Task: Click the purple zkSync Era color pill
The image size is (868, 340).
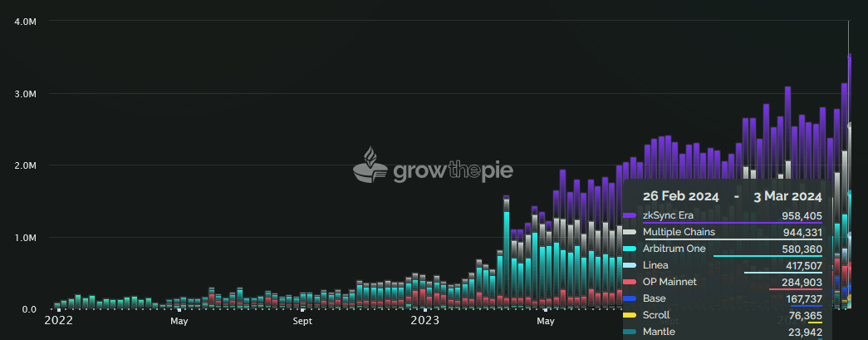Action: [630, 215]
